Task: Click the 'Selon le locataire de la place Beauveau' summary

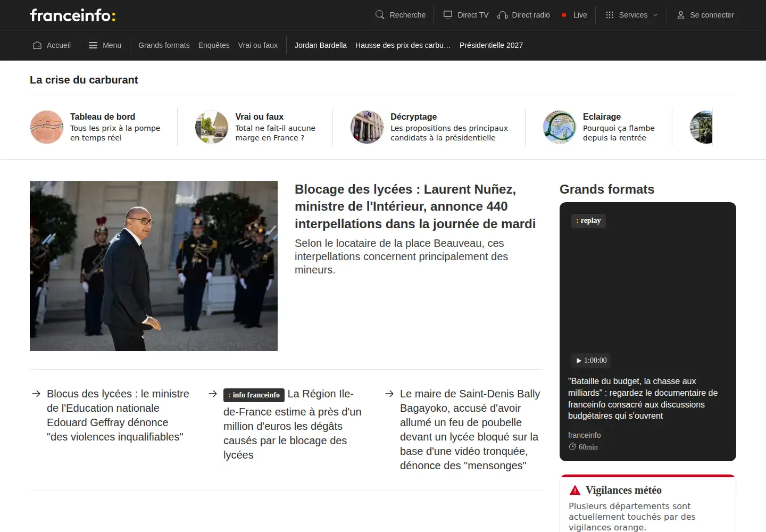Action: (x=402, y=256)
